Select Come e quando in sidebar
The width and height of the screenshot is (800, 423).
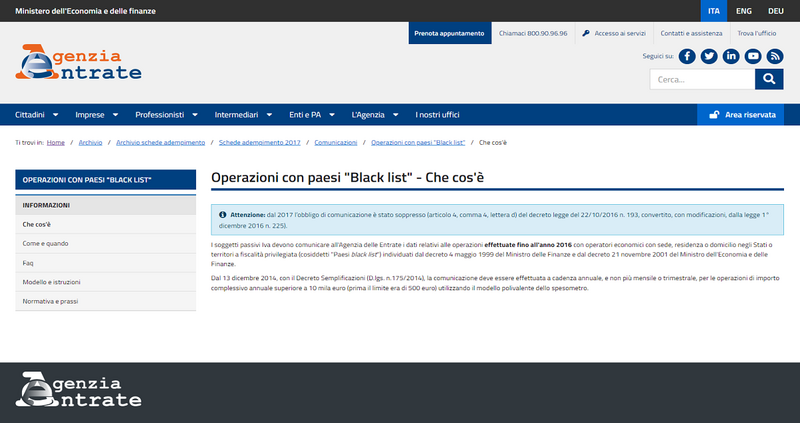(x=106, y=243)
